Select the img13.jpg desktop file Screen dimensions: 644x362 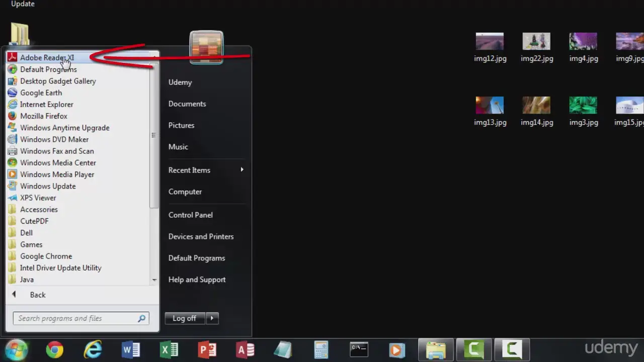click(x=490, y=112)
